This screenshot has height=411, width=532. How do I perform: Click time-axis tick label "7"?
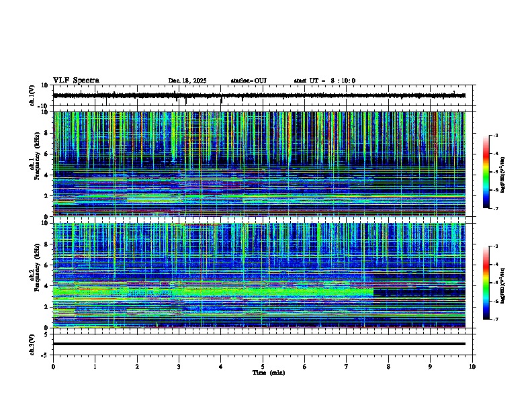click(x=347, y=367)
